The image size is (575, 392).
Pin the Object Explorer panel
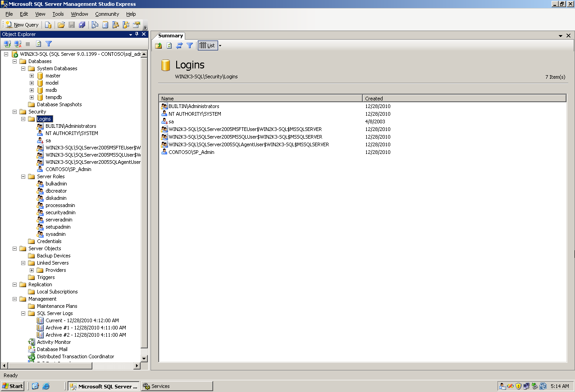(x=137, y=34)
